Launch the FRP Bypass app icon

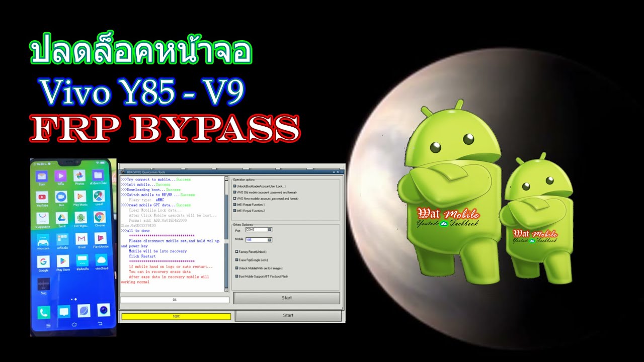80,218
